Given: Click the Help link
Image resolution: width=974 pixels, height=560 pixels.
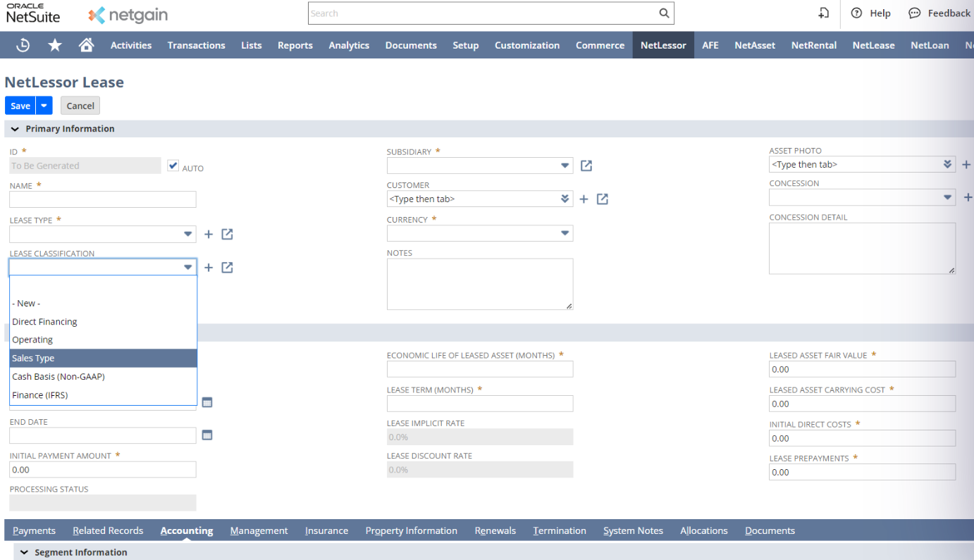Looking at the screenshot, I should pos(880,13).
